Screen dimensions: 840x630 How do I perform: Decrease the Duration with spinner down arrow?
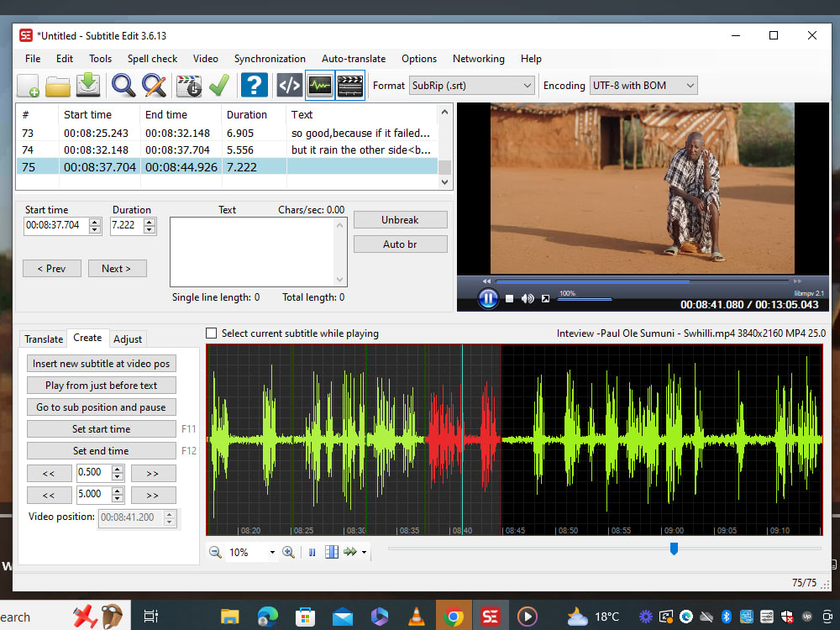point(150,229)
